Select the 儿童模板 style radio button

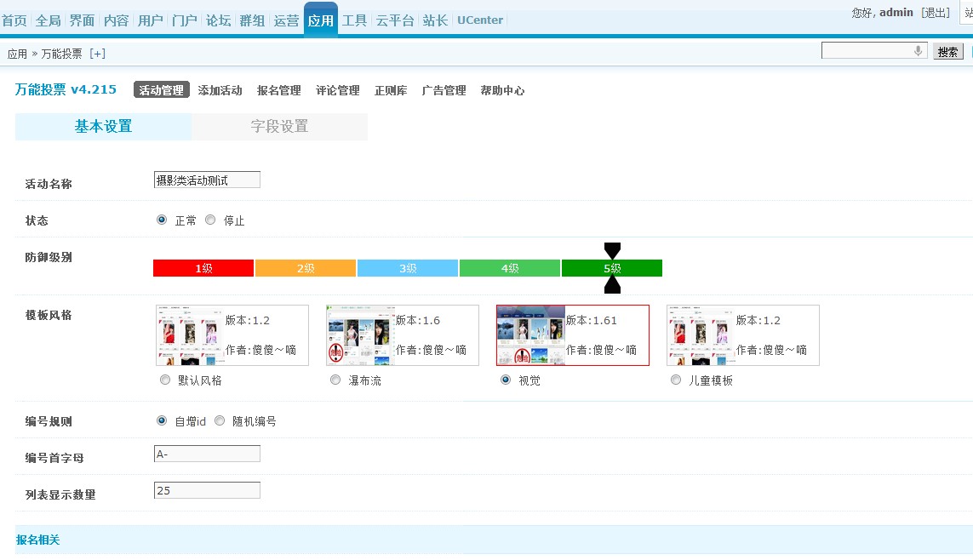[675, 380]
